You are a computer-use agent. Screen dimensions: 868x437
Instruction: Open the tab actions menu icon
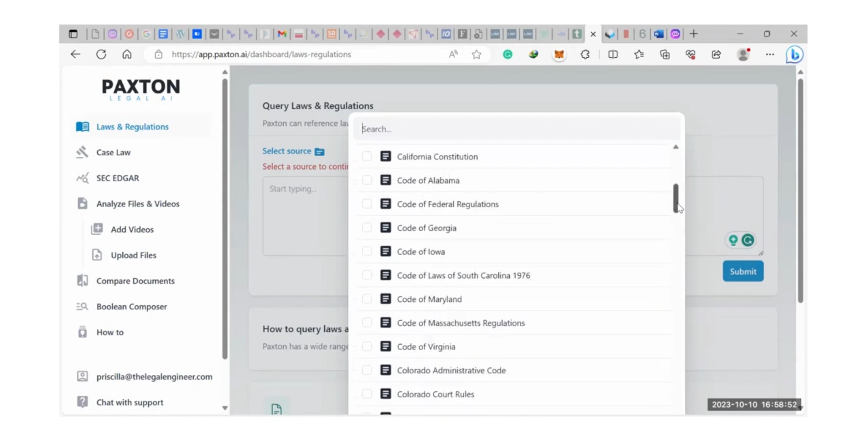tap(73, 34)
